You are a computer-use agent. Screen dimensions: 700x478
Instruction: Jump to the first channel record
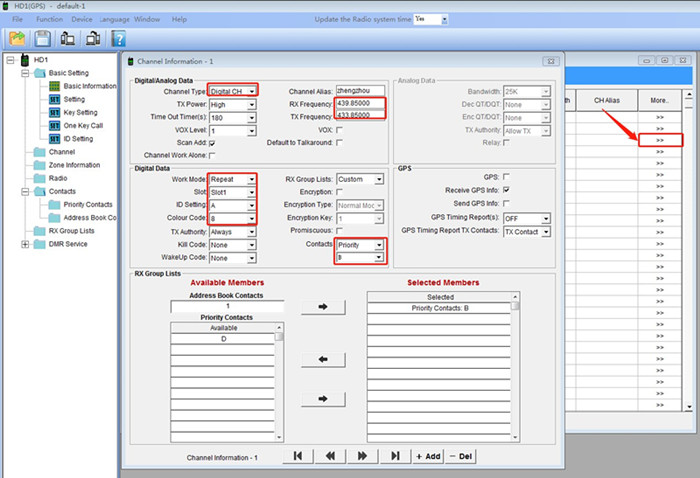(x=297, y=456)
